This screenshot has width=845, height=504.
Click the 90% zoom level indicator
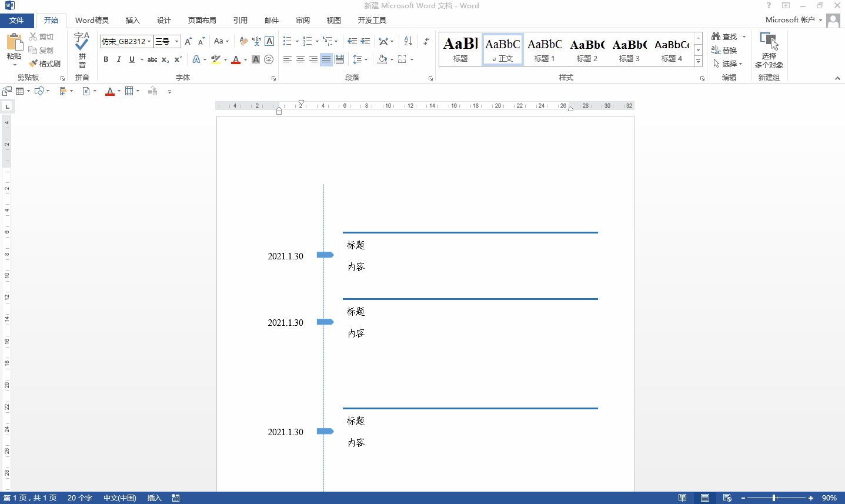829,498
